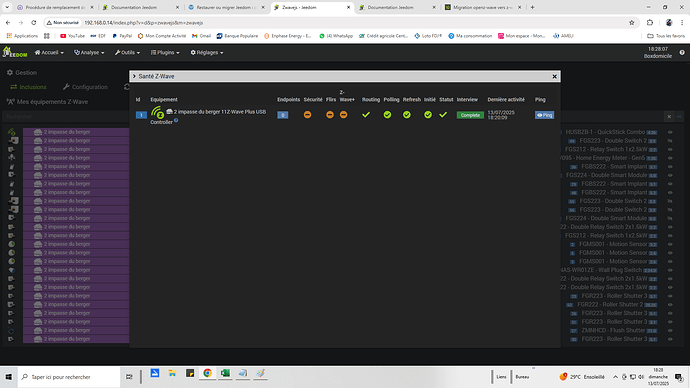690x388 pixels.
Task: Open File Explorer from taskbar
Action: pyautogui.click(x=172, y=373)
